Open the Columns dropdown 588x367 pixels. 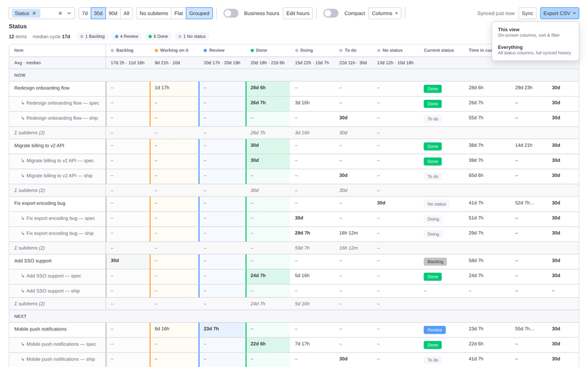pos(385,13)
